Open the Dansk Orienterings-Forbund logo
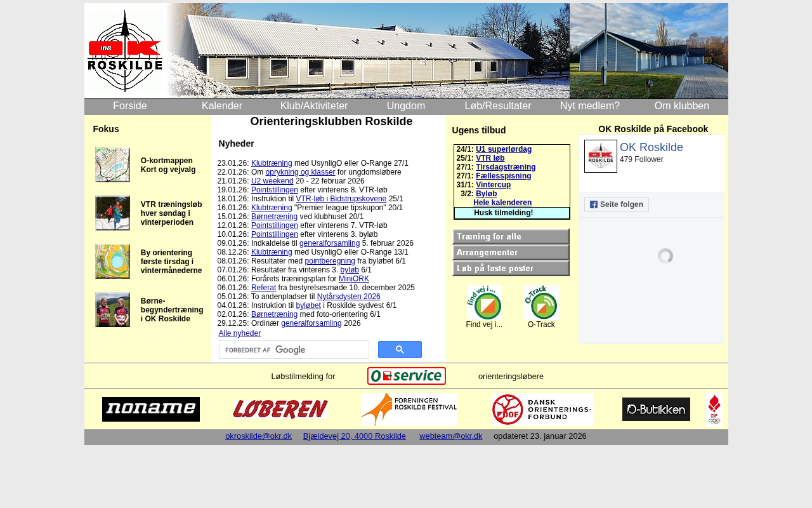This screenshot has height=508, width=812. [x=542, y=410]
